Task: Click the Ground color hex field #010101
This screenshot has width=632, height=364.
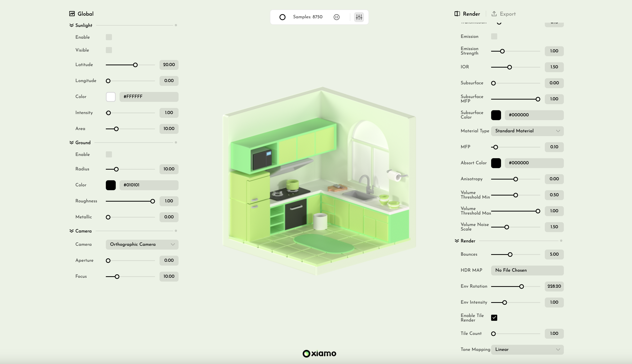Action: (x=149, y=185)
